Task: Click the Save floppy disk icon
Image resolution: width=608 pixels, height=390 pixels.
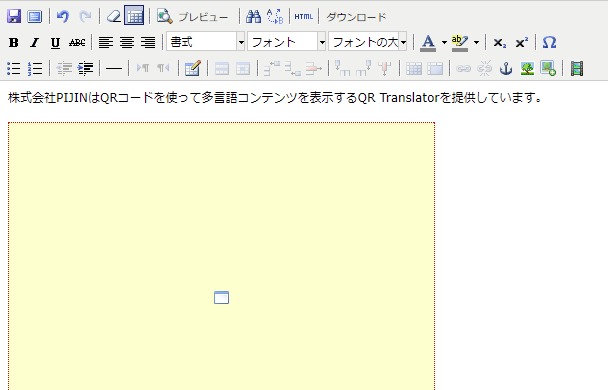Action: 14,16
